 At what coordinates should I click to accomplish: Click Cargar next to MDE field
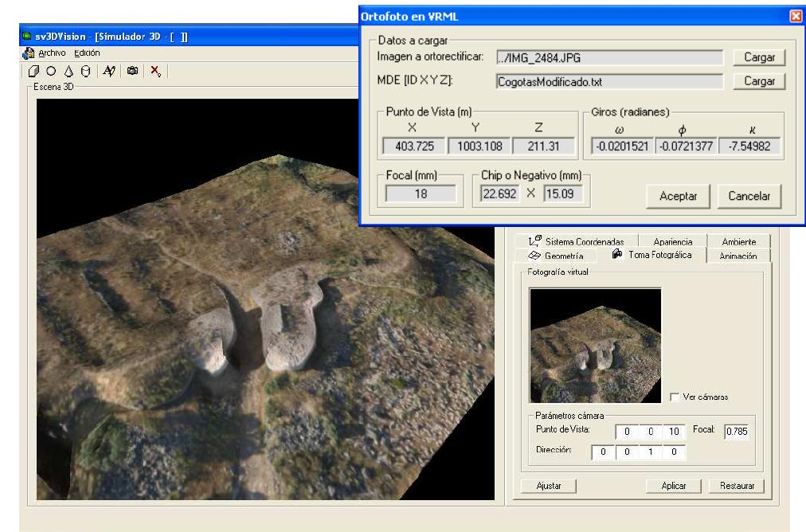point(759,81)
